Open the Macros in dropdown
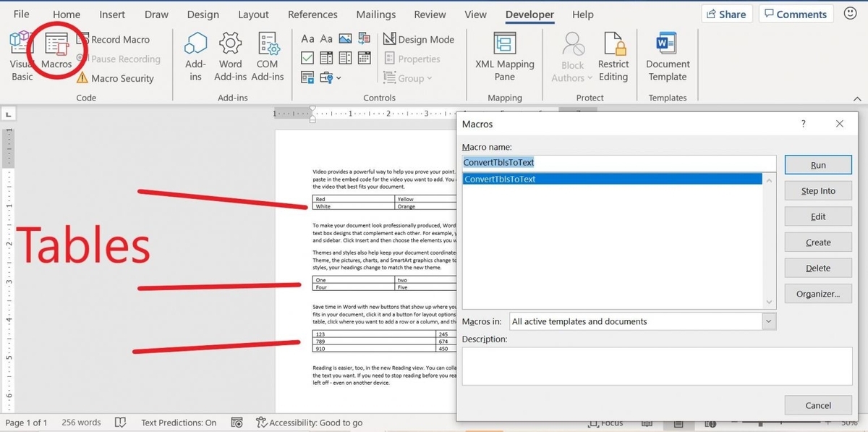Screen dimensions: 868x432 point(768,321)
